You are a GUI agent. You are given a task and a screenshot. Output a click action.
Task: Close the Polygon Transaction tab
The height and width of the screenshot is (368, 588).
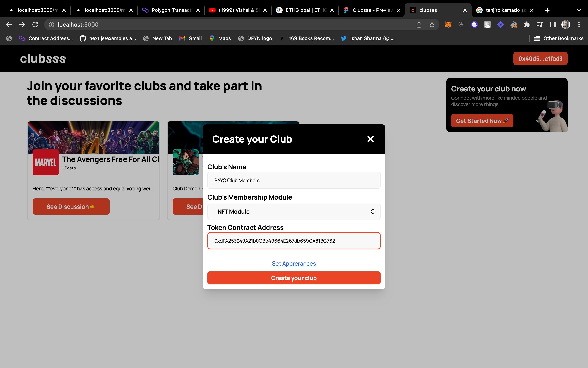click(x=198, y=10)
